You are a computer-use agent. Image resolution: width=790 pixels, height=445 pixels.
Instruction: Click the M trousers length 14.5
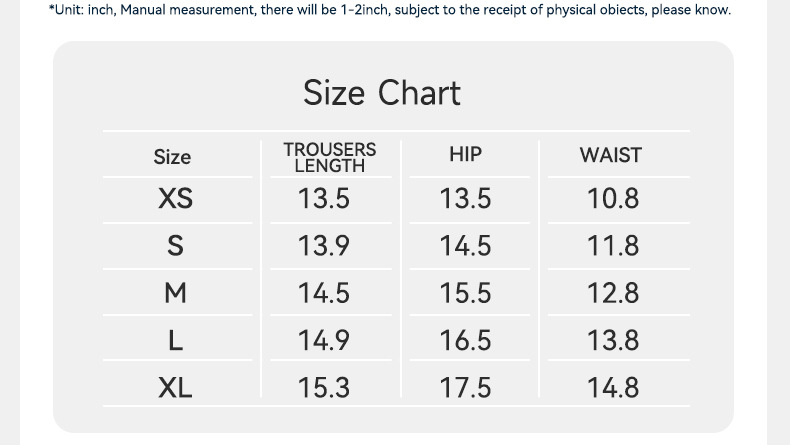(324, 293)
